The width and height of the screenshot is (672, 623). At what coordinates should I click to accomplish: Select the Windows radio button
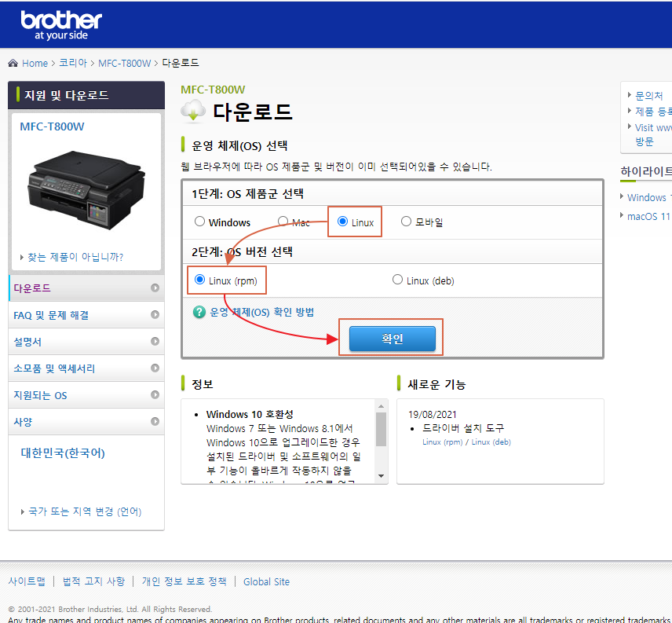pyautogui.click(x=199, y=222)
